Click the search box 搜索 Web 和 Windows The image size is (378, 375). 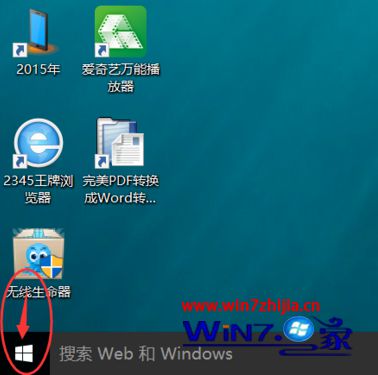tap(213, 354)
